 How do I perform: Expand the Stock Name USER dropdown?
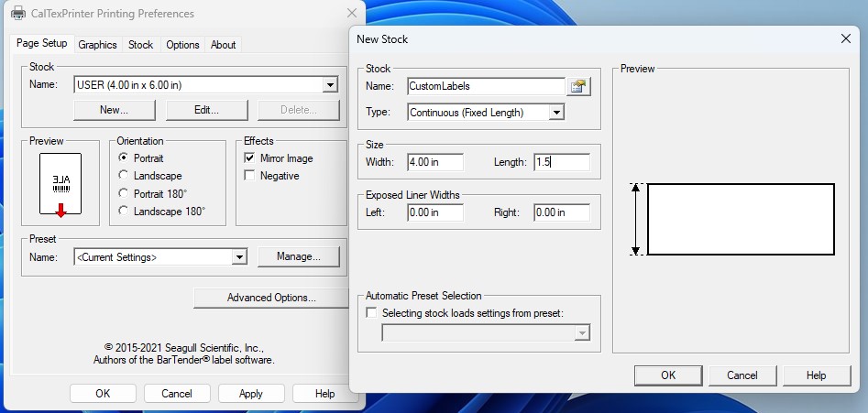tap(330, 85)
